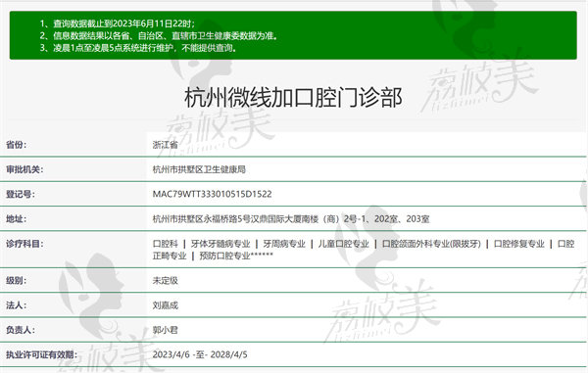Click the name 郭小君

click(x=165, y=330)
